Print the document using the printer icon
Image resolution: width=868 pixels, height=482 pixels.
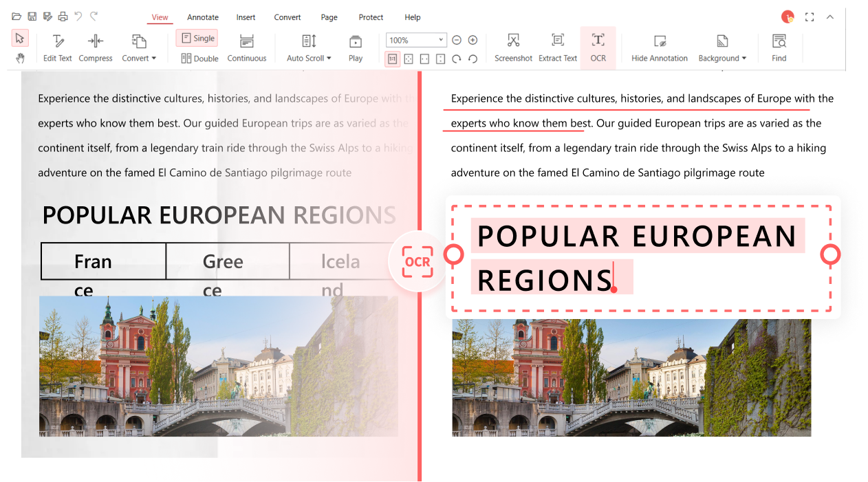[x=63, y=17]
